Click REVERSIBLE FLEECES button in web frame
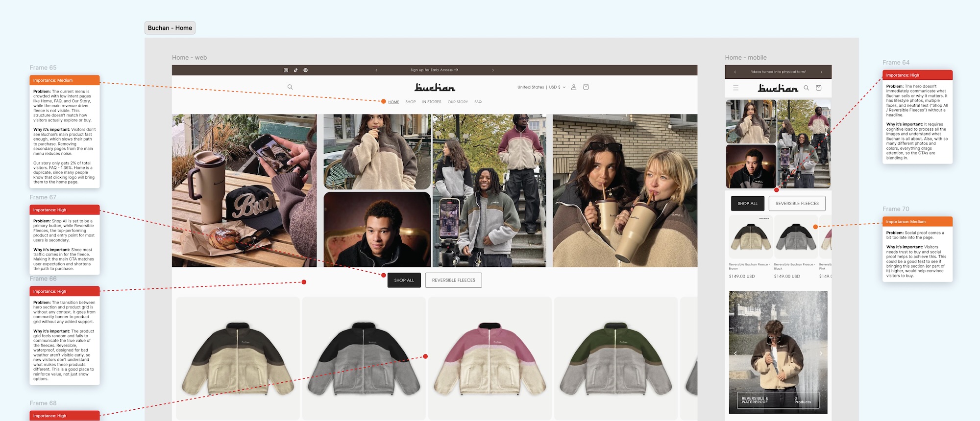 (454, 281)
